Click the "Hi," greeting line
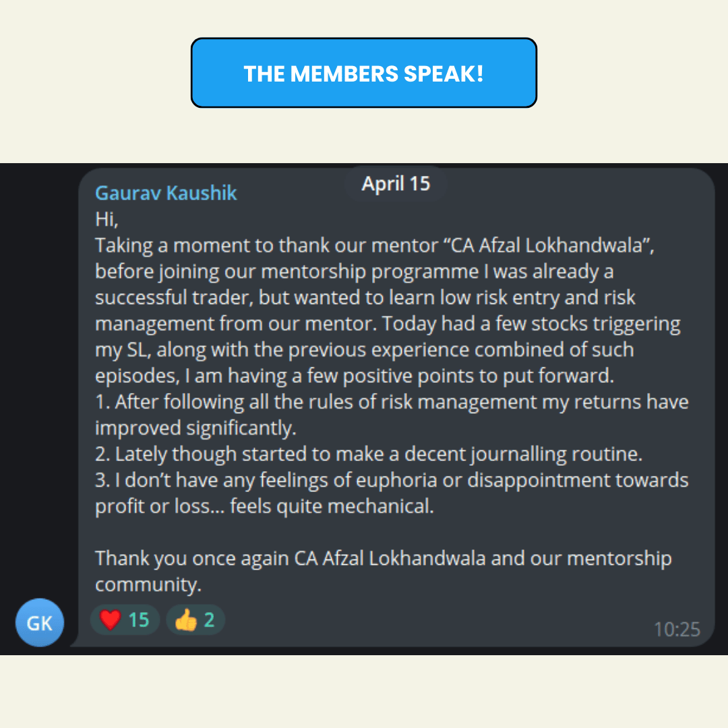Viewport: 728px width, 728px height. [107, 219]
